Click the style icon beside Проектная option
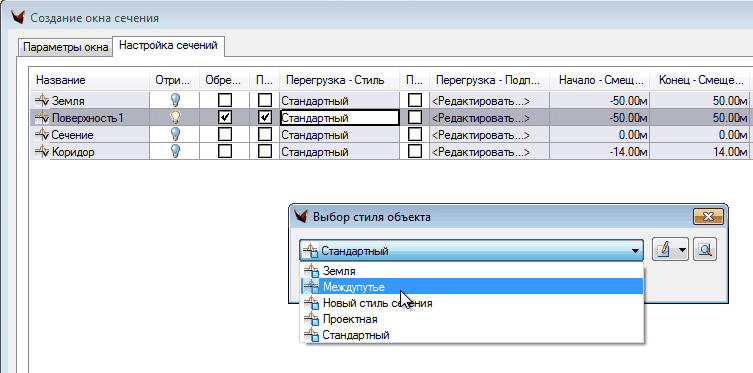 (x=312, y=319)
